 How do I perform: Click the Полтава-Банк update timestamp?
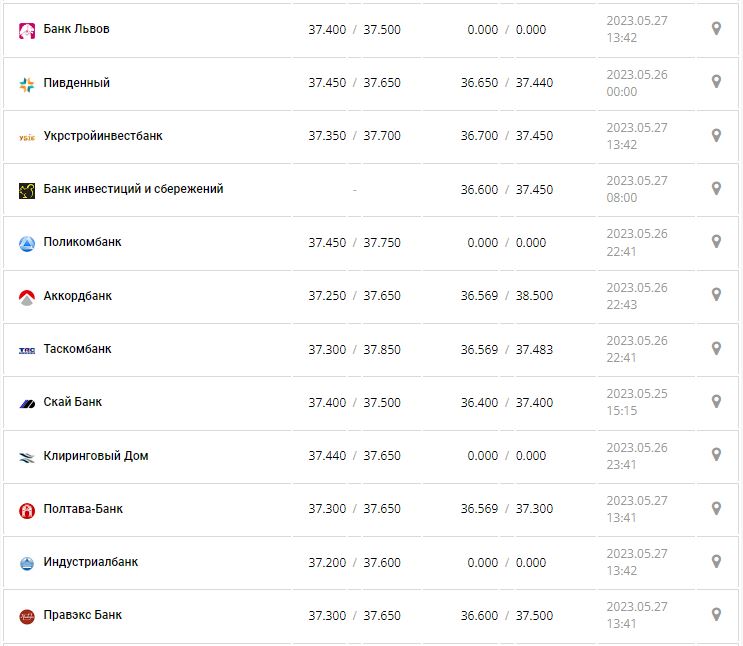[x=636, y=508]
